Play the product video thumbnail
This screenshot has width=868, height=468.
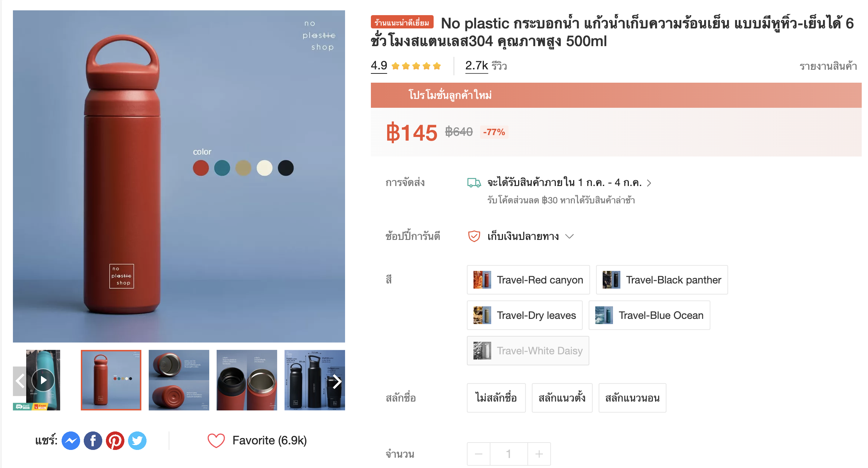click(43, 380)
